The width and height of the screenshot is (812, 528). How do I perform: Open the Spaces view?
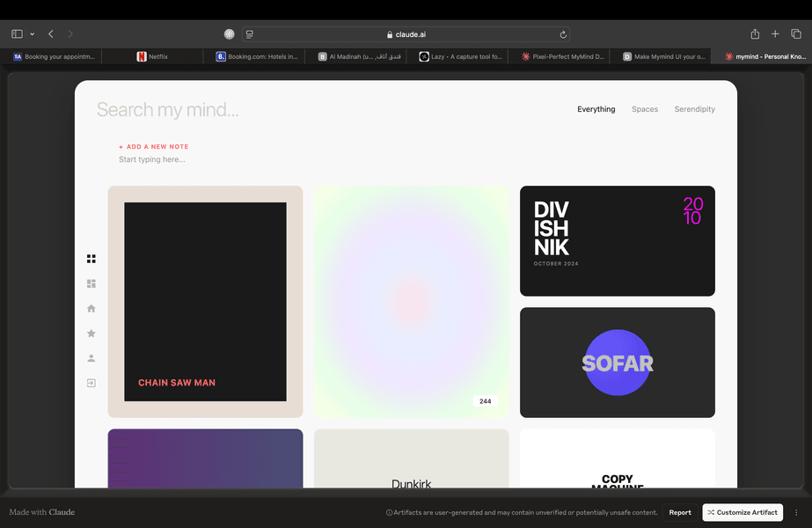[x=645, y=109]
